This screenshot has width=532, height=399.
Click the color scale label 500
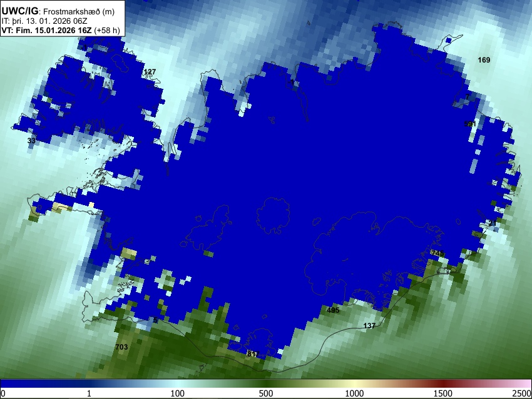266,393
